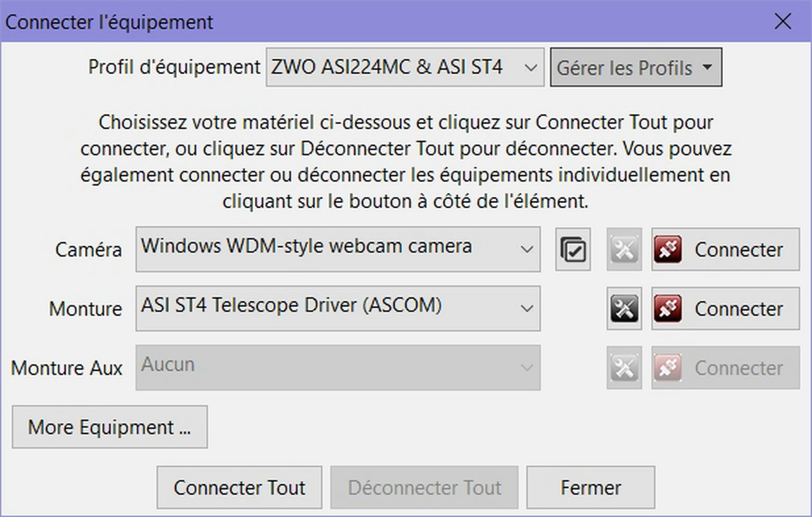Click the Fermer button
This screenshot has height=517, width=812.
[590, 487]
